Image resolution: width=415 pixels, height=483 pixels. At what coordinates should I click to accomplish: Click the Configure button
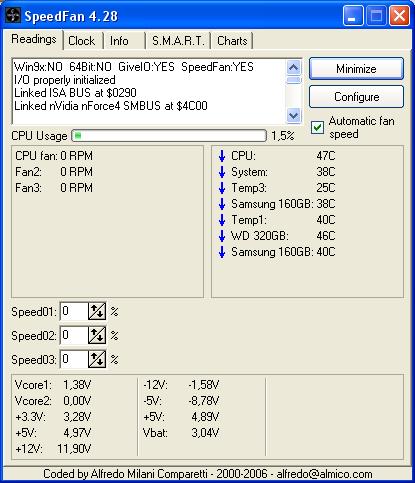pos(356,97)
